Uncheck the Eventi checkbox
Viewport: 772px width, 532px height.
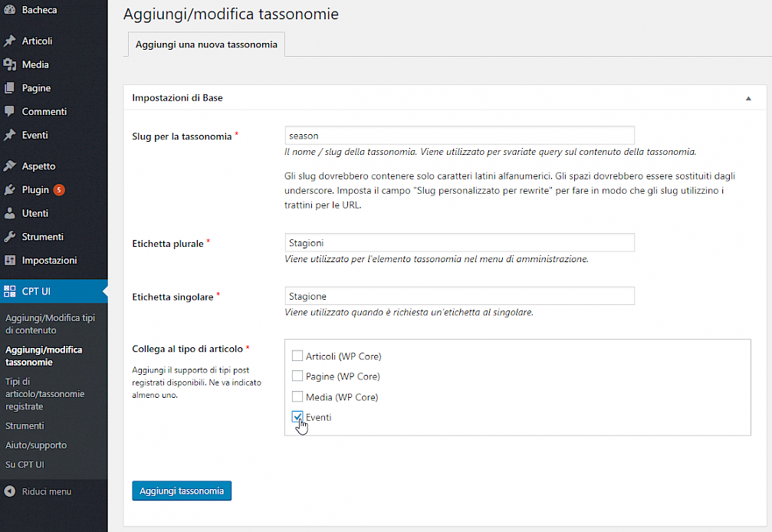coord(297,417)
